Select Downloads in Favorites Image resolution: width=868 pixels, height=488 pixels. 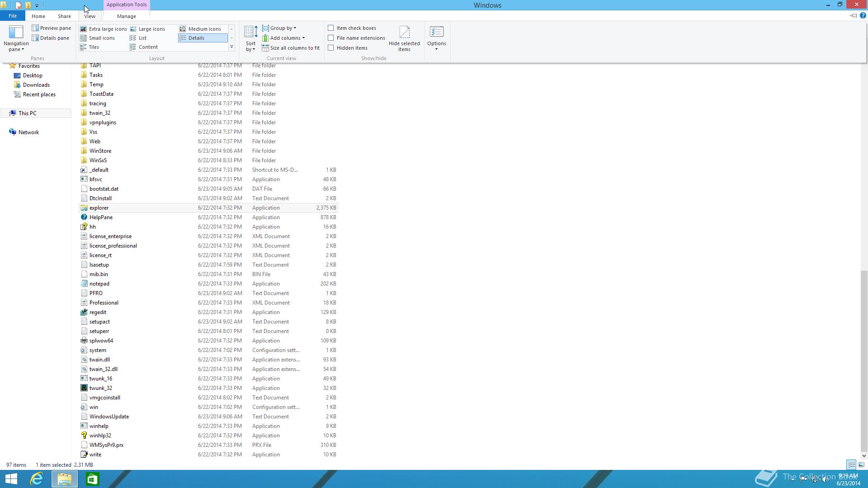tap(36, 85)
